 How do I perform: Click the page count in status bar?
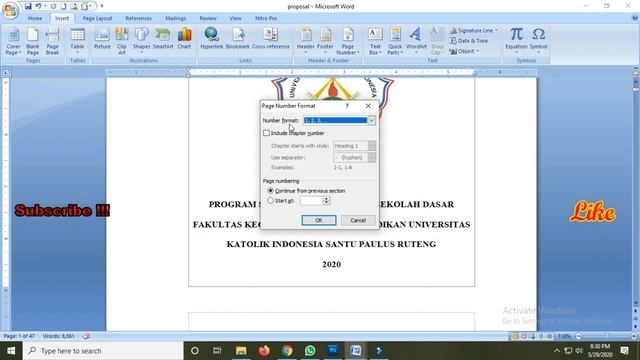coord(19,336)
